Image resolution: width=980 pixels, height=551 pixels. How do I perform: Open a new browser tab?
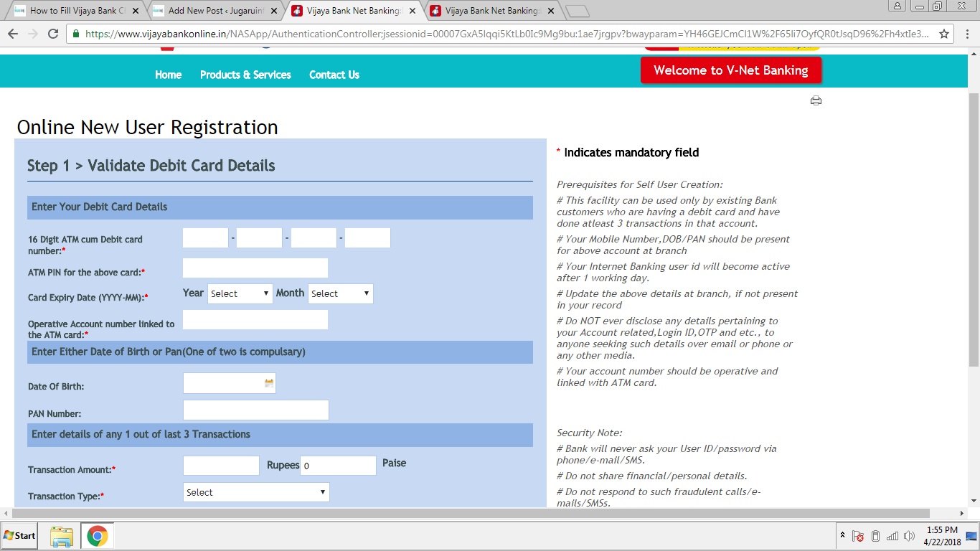pos(577,11)
